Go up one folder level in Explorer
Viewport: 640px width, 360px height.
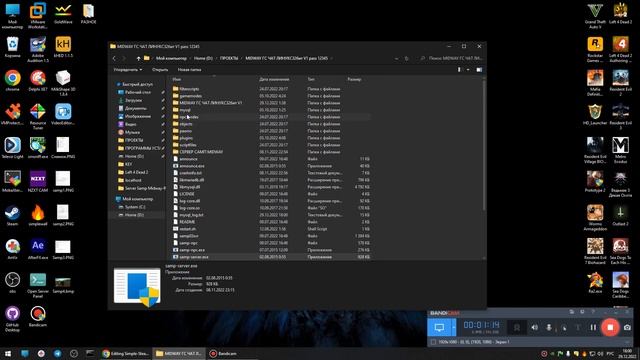(138, 58)
